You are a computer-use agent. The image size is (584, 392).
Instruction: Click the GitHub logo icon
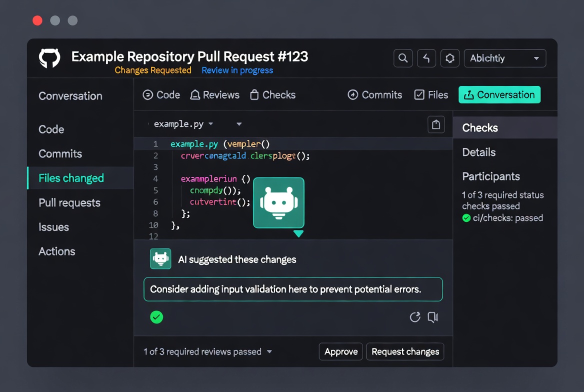(x=48, y=58)
